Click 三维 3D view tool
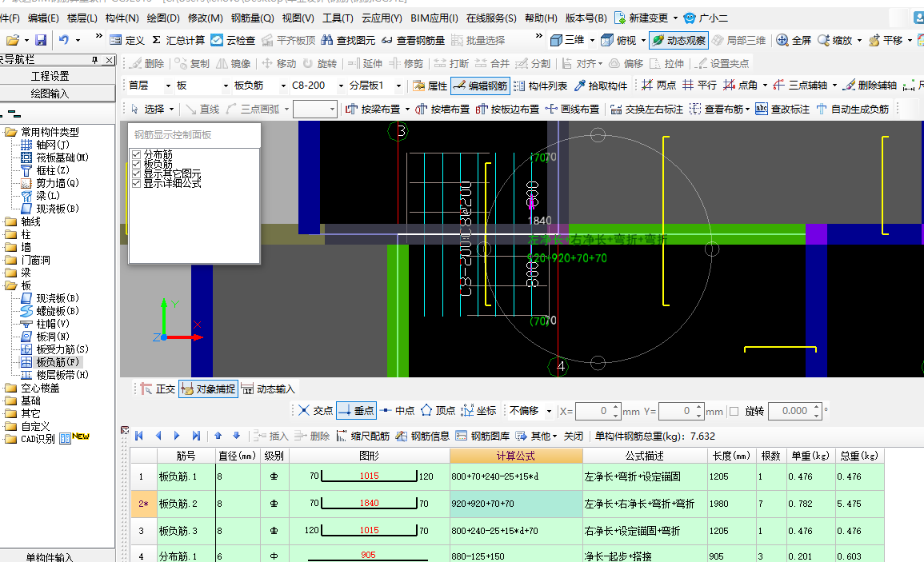 [567, 40]
